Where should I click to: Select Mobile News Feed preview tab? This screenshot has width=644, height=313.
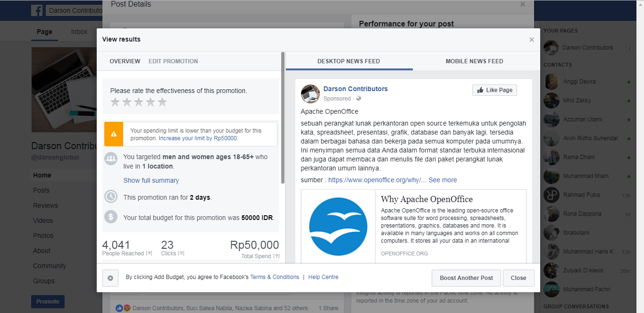click(474, 61)
